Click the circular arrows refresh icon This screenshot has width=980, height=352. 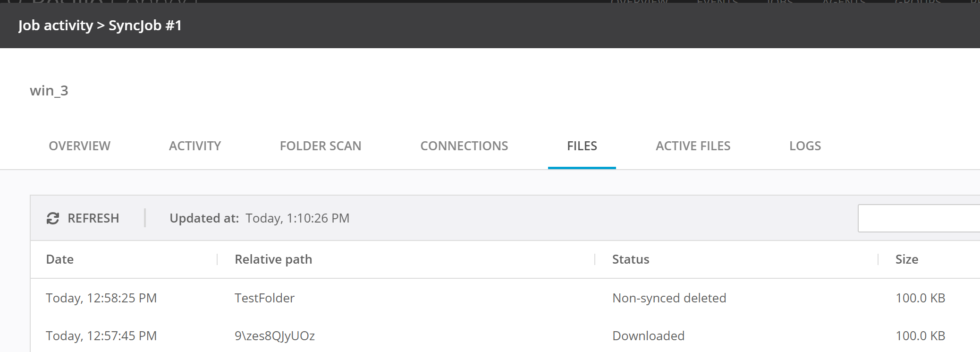[52, 218]
